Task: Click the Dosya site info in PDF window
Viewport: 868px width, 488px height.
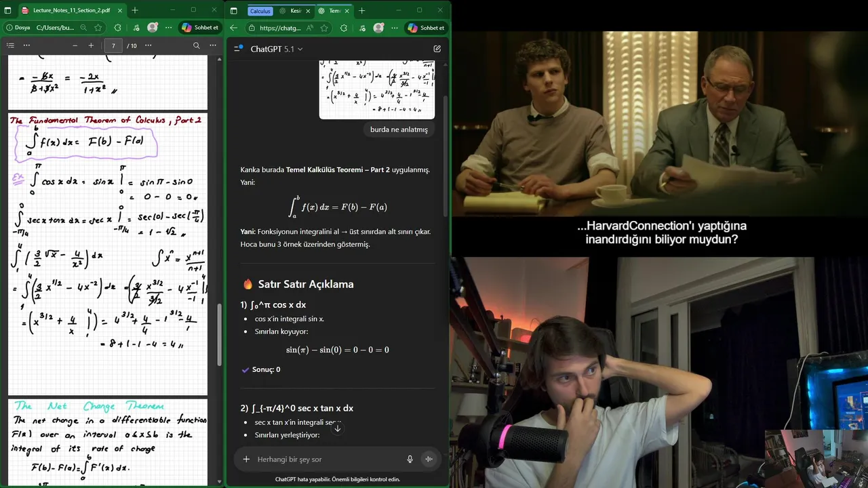Action: (18, 28)
